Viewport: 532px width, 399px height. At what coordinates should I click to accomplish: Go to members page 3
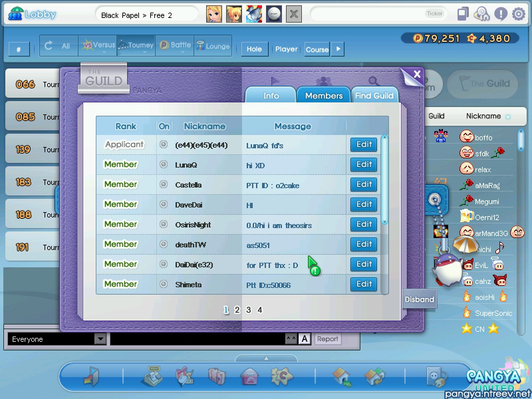click(248, 310)
